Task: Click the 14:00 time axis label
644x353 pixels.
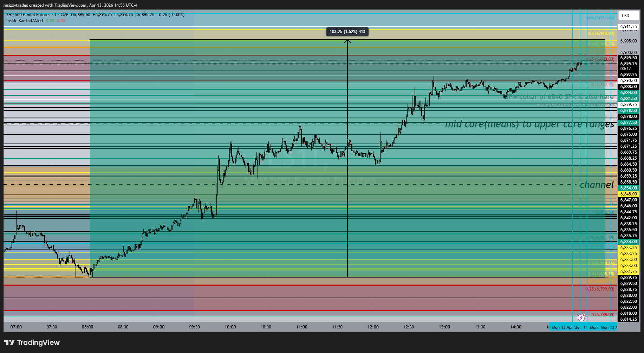Action: [516, 327]
